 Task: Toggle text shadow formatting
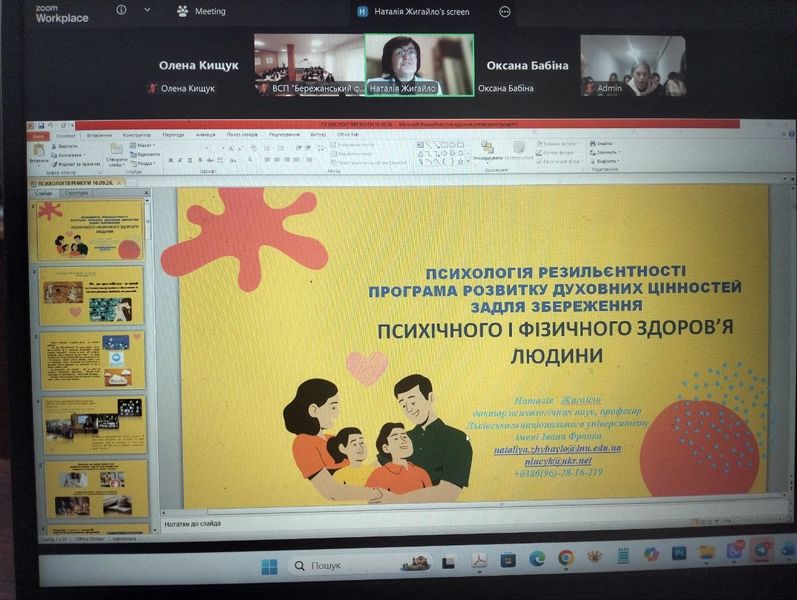(x=200, y=160)
